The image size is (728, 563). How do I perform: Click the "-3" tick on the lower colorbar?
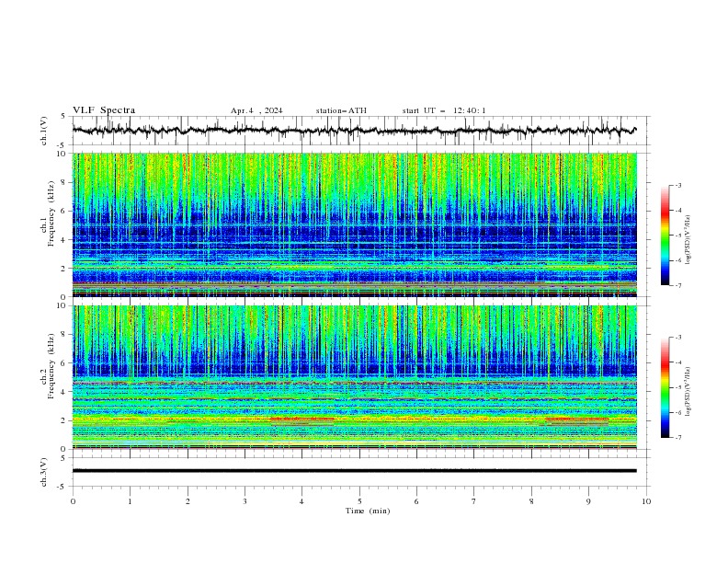pos(677,338)
